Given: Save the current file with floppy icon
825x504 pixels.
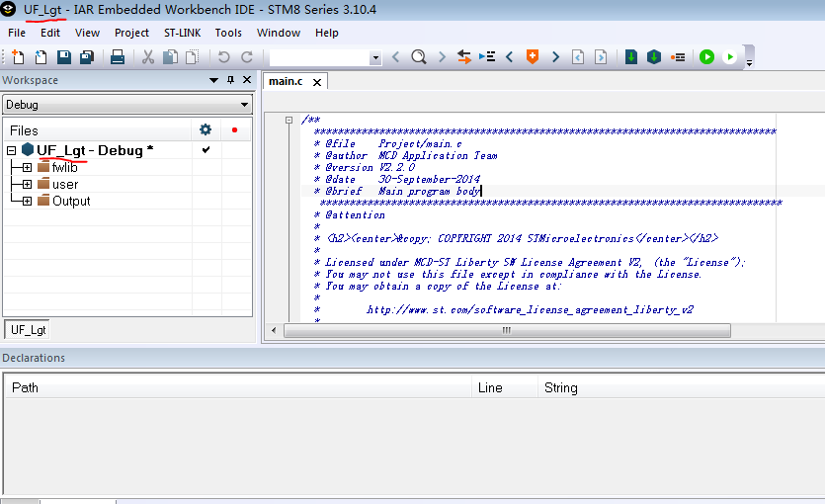Looking at the screenshot, I should (64, 56).
